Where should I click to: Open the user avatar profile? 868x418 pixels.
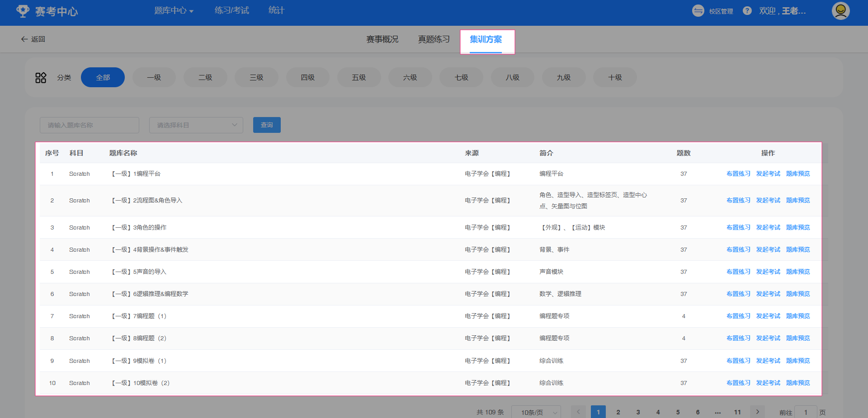840,11
